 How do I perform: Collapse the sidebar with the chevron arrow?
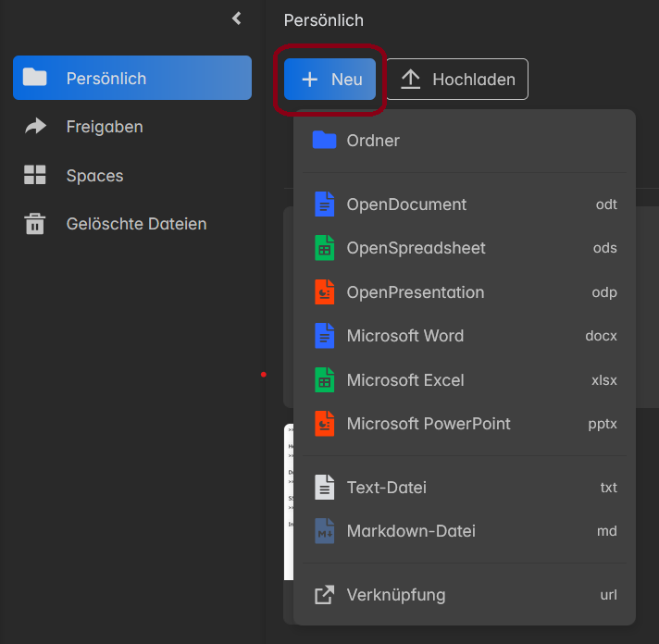237,19
